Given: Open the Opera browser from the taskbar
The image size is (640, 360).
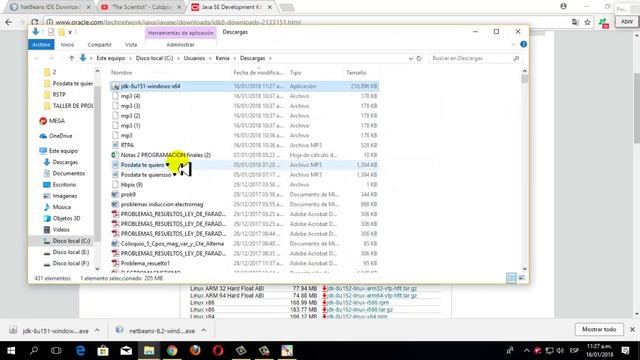Looking at the screenshot, I should pyautogui.click(x=218, y=351).
